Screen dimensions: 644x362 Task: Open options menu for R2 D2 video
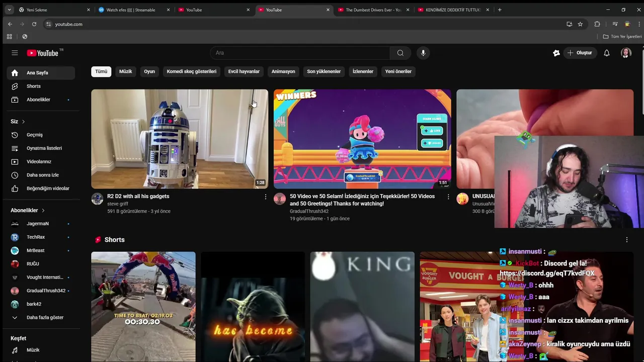(266, 197)
